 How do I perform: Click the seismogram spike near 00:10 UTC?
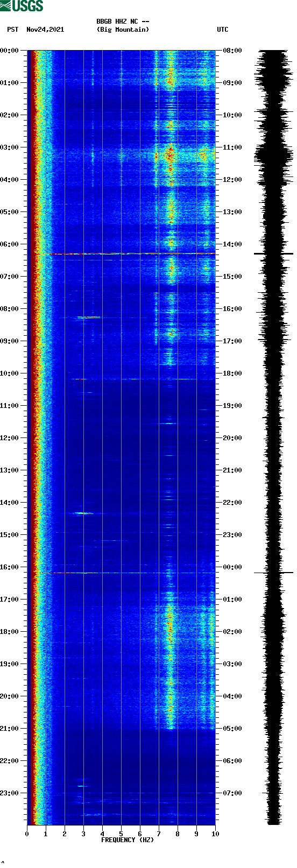[x=273, y=573]
